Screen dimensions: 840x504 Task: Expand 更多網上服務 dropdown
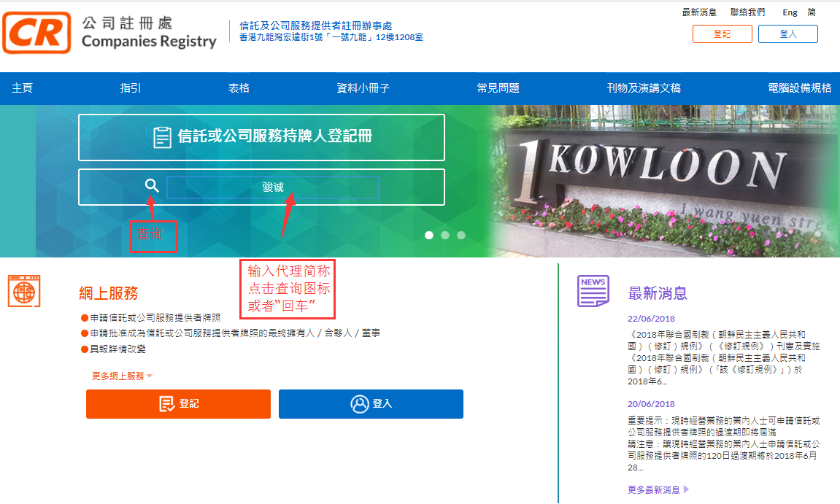(x=122, y=376)
